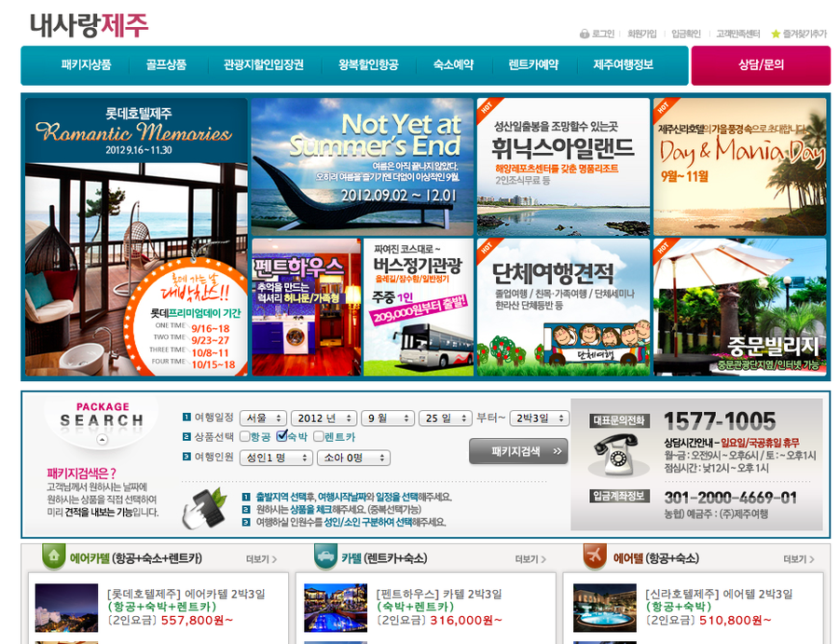Open the 2012 년 year dropdown

point(323,418)
